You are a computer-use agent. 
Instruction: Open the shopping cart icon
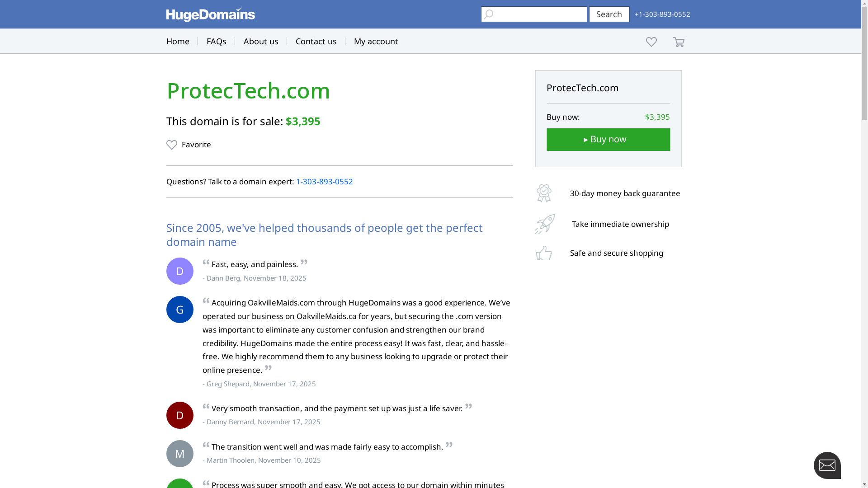678,42
